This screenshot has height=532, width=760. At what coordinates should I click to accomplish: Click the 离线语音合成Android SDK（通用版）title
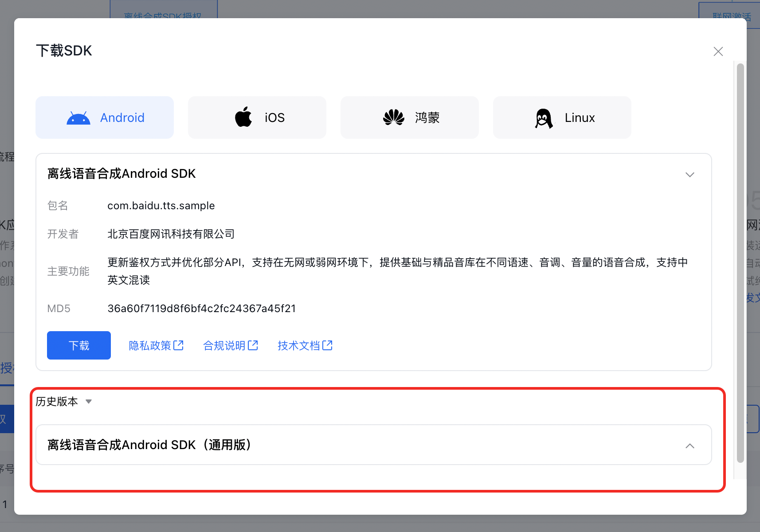149,445
